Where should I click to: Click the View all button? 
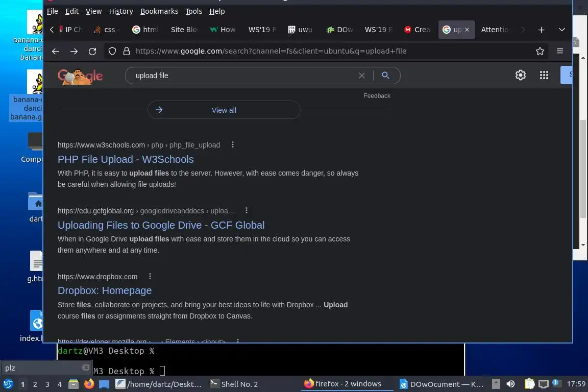[x=224, y=110]
